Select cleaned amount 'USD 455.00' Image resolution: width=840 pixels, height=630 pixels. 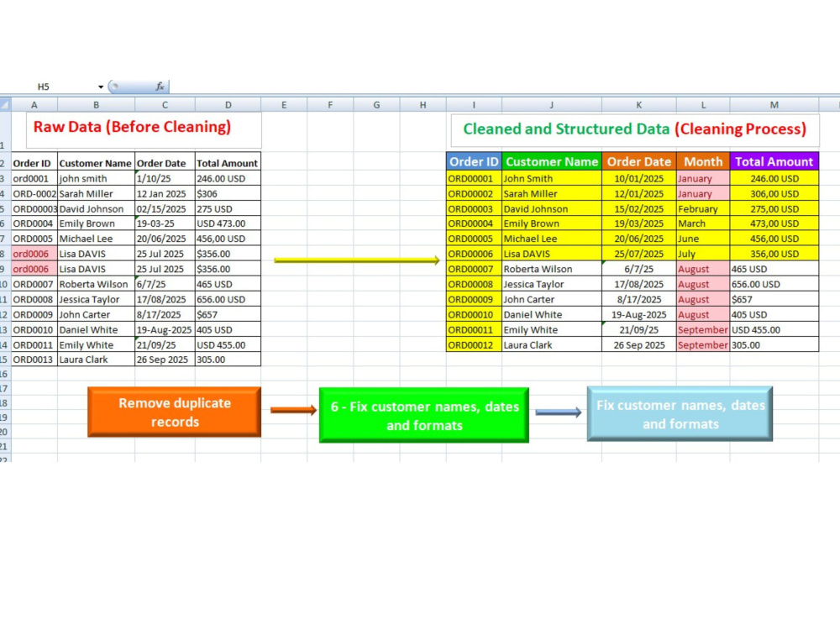tap(774, 329)
